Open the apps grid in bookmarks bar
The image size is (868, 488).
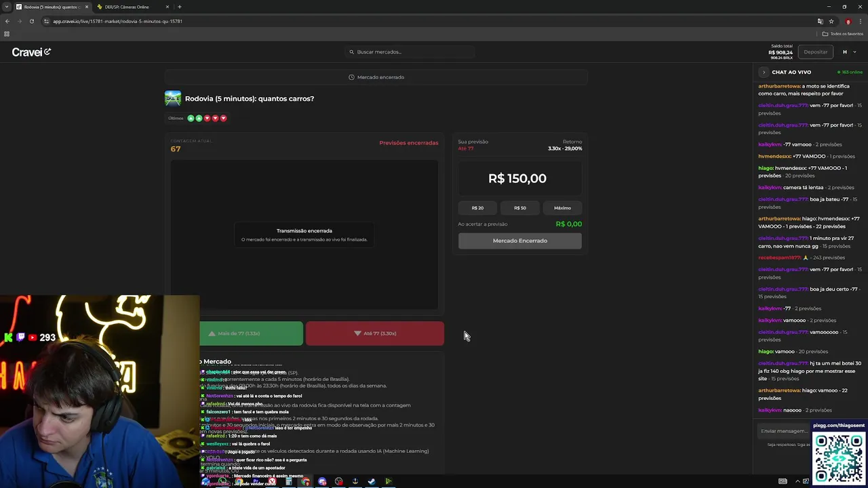pyautogui.click(x=7, y=34)
